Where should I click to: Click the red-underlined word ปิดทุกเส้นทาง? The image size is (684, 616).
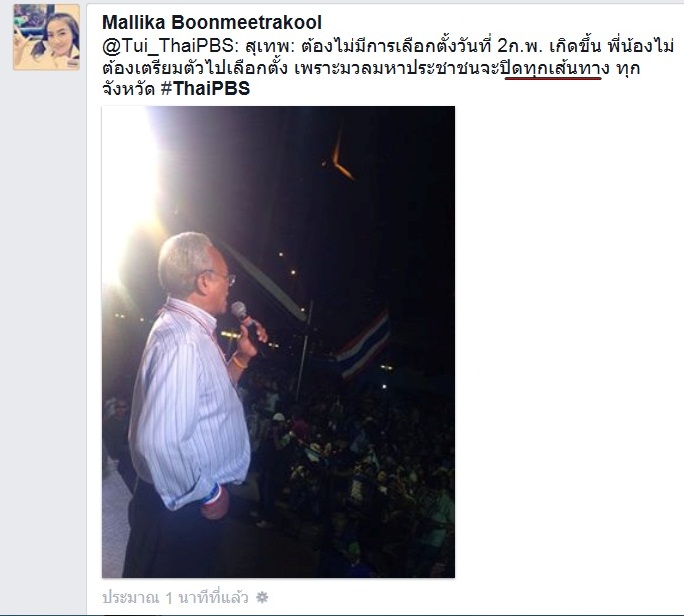pyautogui.click(x=554, y=69)
